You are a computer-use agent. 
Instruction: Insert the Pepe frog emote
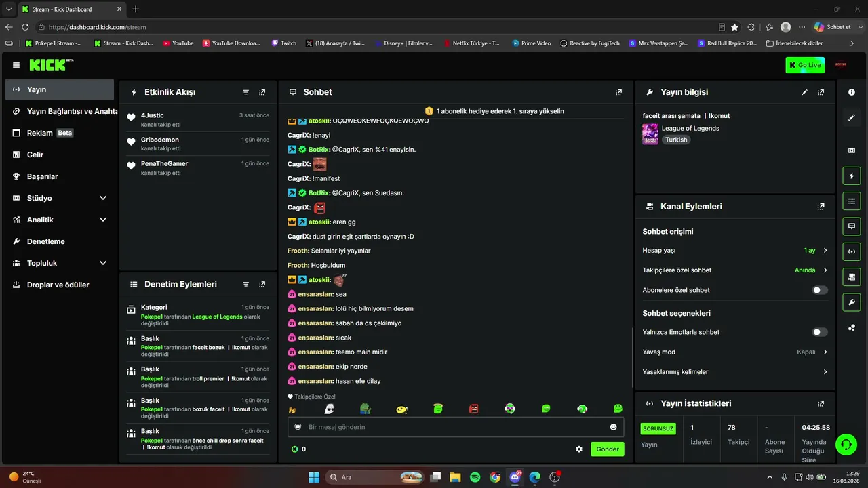[366, 408]
